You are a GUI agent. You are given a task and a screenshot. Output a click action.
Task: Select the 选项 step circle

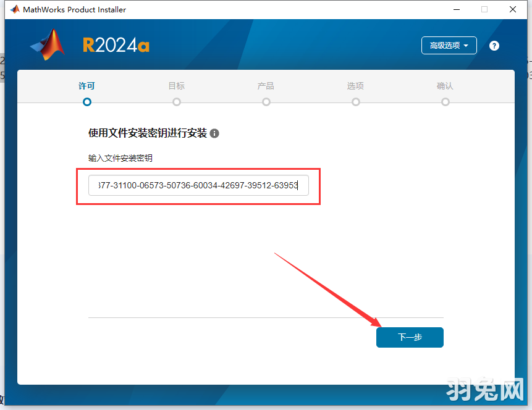(355, 102)
